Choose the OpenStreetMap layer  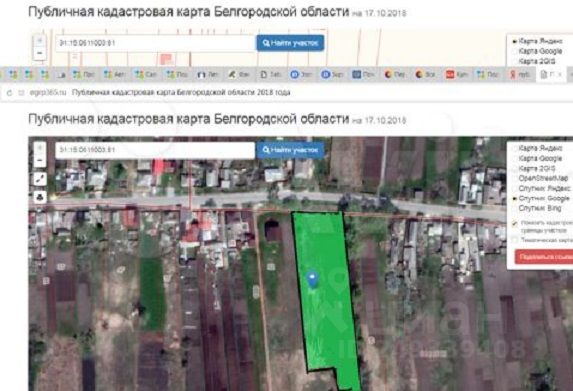tap(542, 178)
